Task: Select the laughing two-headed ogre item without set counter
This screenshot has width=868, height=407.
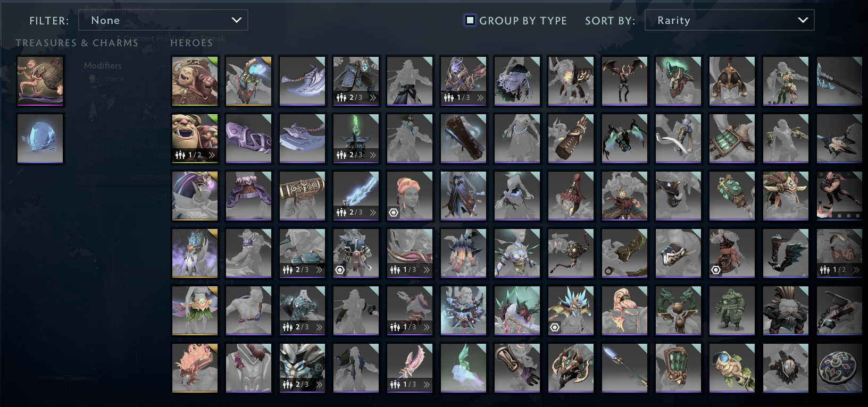Action: tap(195, 81)
